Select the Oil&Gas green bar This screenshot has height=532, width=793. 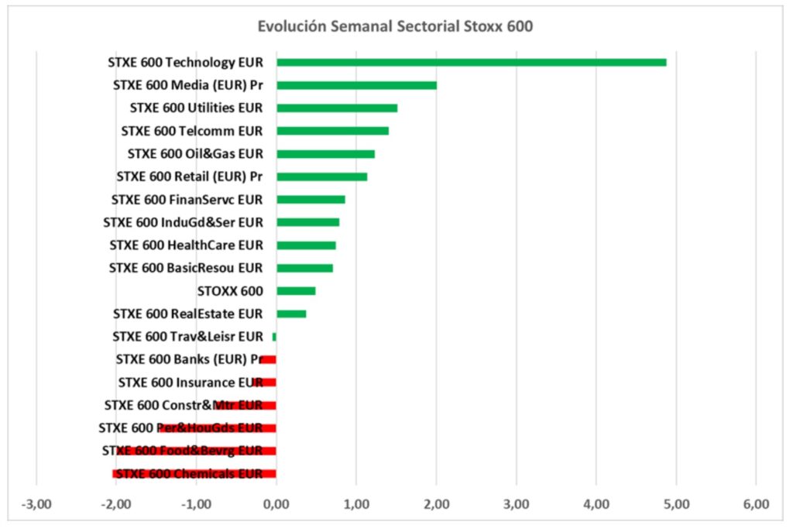(x=325, y=154)
